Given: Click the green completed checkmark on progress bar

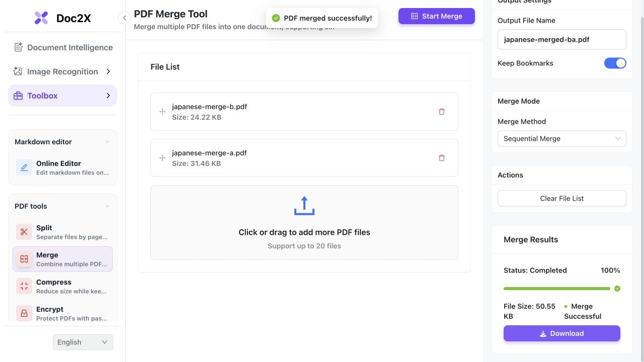Looking at the screenshot, I should 617,289.
